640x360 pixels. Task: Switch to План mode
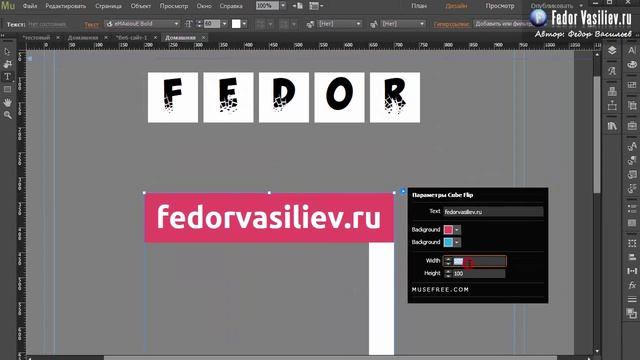(419, 6)
